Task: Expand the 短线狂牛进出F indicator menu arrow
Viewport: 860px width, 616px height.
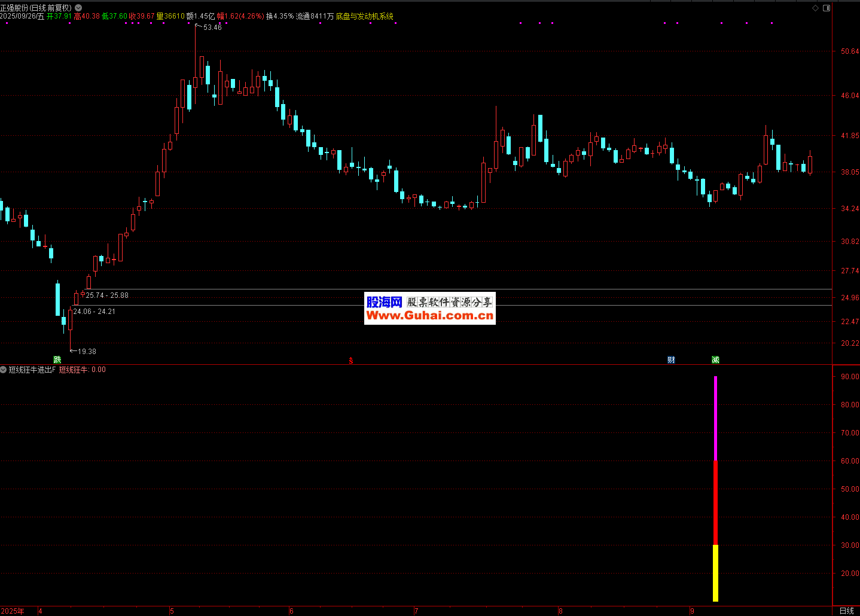Action: pos(4,370)
